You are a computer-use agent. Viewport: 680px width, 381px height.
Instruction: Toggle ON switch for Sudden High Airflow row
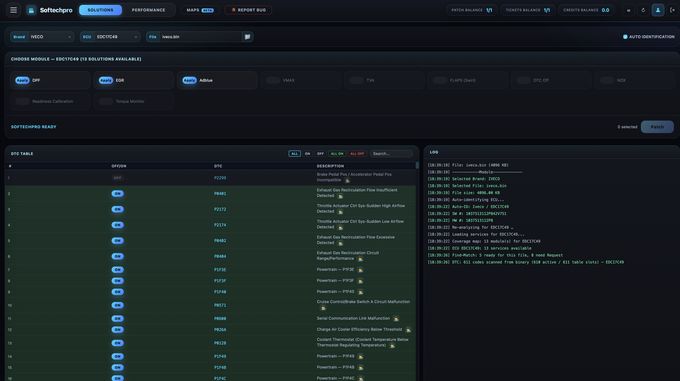[x=117, y=209]
